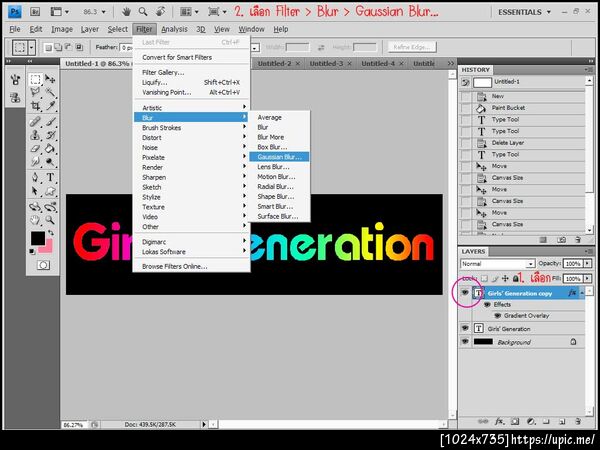Hide the Girls' Generation text layer

[465, 328]
